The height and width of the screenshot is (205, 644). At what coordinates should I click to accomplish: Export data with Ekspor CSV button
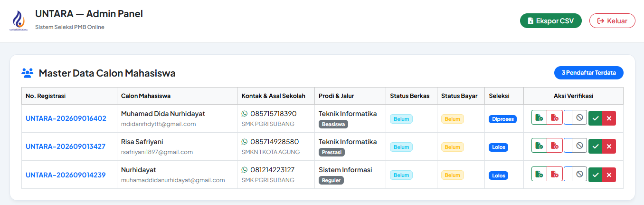point(551,21)
